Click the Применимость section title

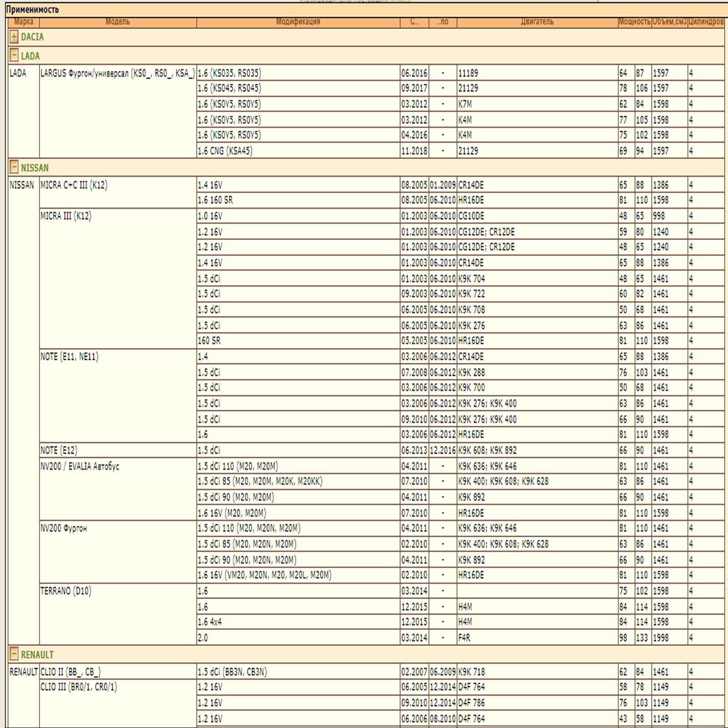click(32, 10)
